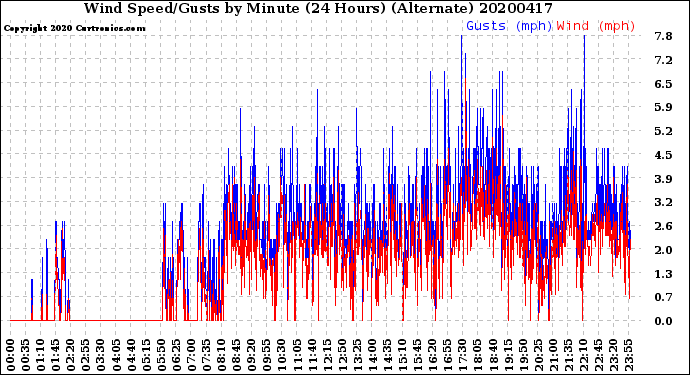
Task: Click the 16:55 time label
Action: pyautogui.click(x=448, y=355)
